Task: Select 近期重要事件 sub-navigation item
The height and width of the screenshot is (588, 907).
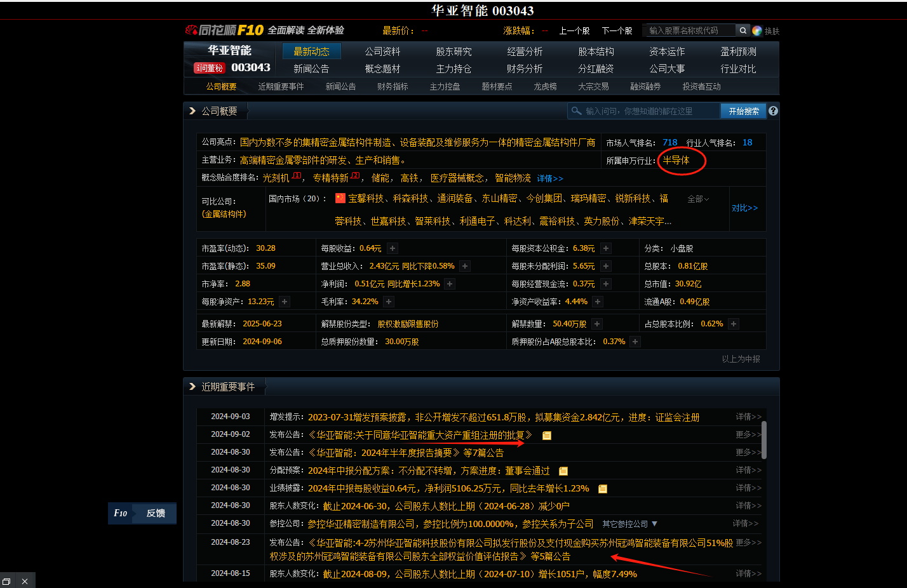Action: coord(281,86)
